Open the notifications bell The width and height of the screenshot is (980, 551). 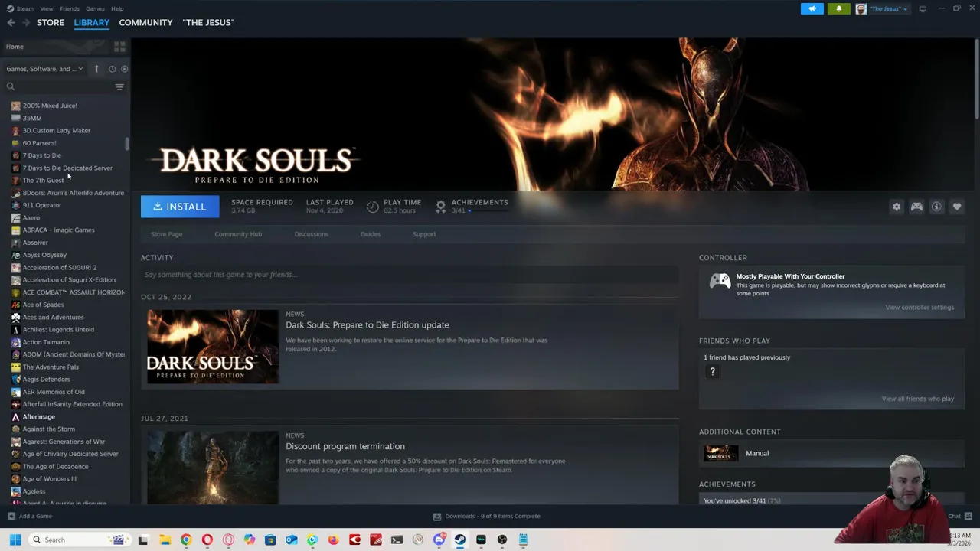tap(838, 8)
